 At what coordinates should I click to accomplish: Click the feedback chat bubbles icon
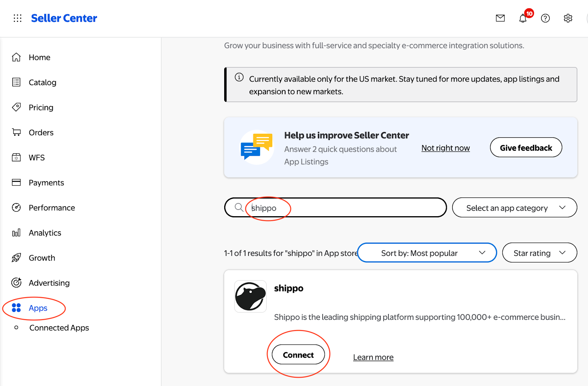tap(257, 147)
